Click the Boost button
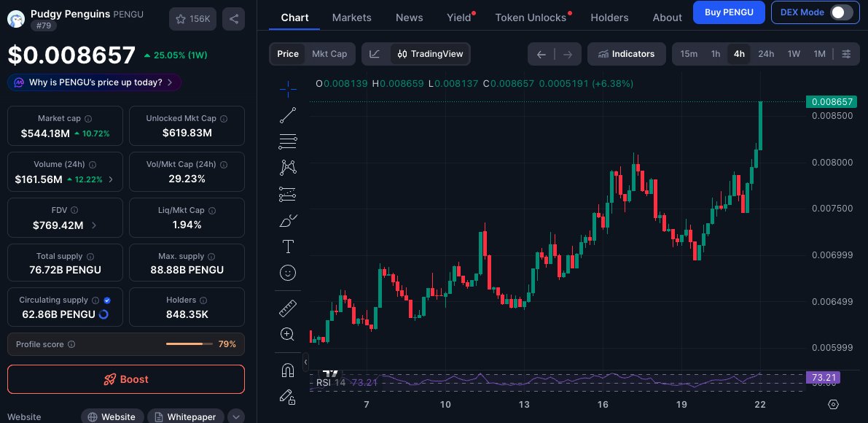This screenshot has height=423, width=868. click(x=126, y=379)
